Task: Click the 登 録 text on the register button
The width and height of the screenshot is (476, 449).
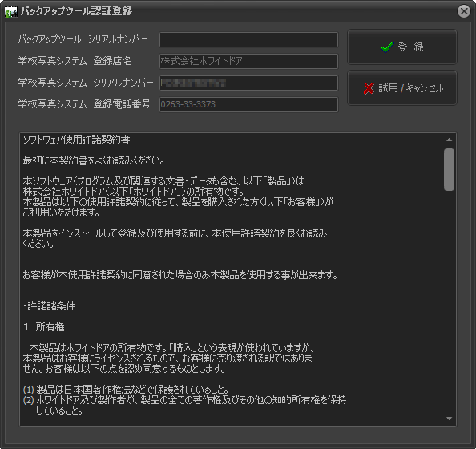Action: pos(411,47)
